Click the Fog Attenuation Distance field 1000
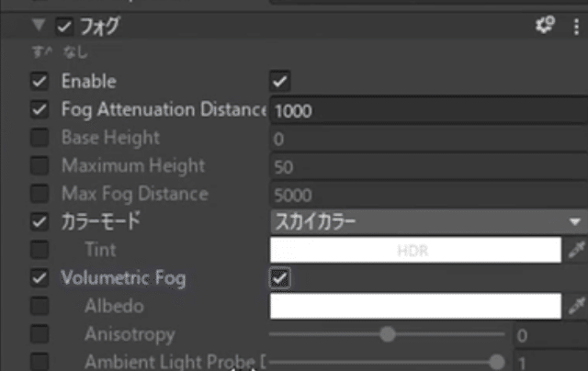588x371 pixels. click(429, 111)
